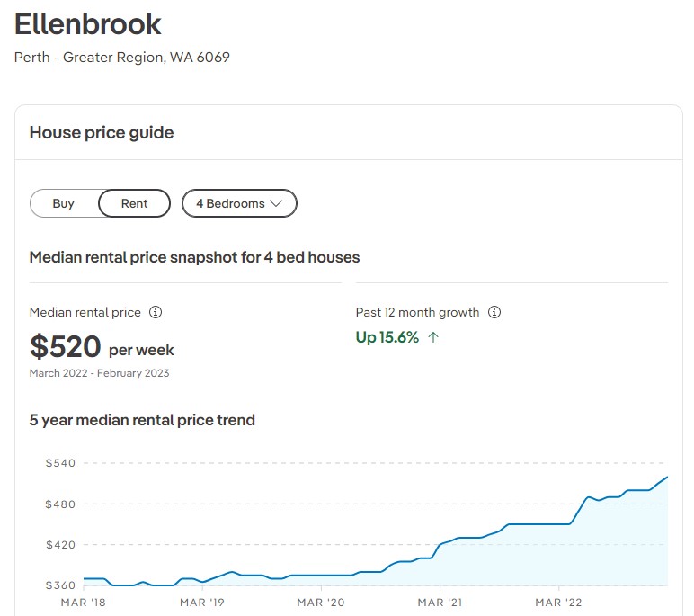Click the March 2022 - February 2023 date range
This screenshot has height=616, width=694.
[x=99, y=373]
